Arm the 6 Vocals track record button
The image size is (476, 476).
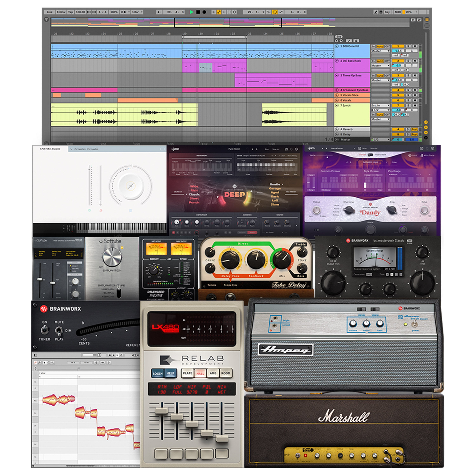tap(415, 100)
